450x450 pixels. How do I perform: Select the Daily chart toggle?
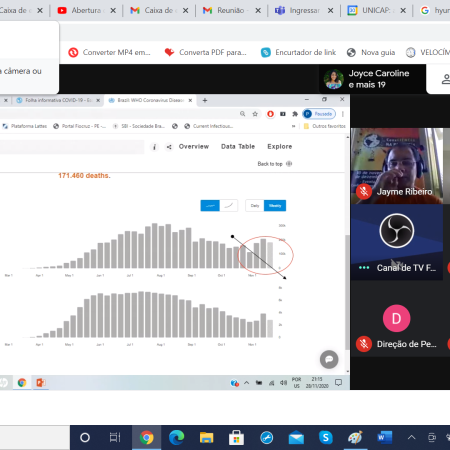[255, 206]
